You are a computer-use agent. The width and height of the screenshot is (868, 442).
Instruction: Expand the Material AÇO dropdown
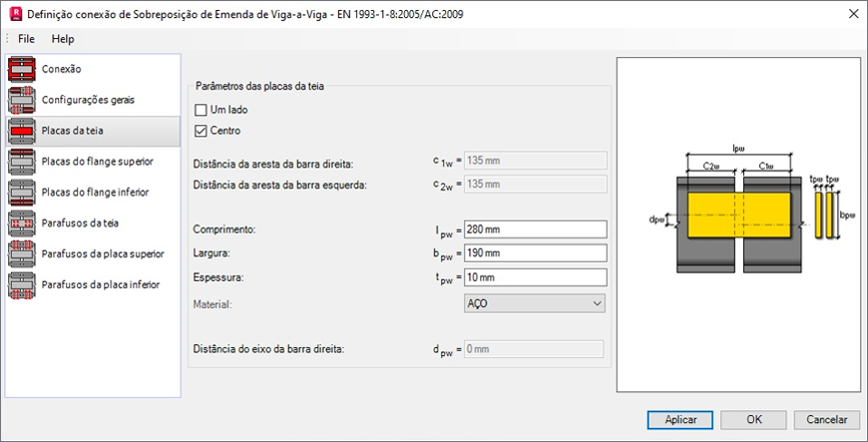pos(534,303)
